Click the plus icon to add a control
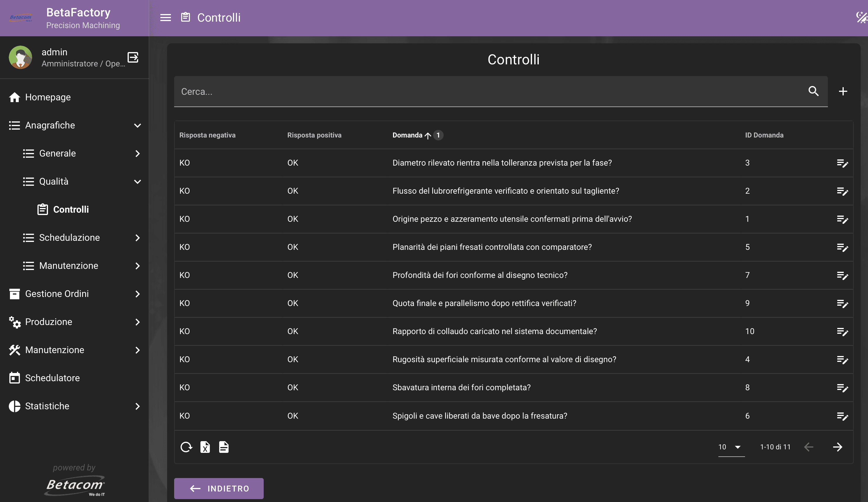 [843, 91]
